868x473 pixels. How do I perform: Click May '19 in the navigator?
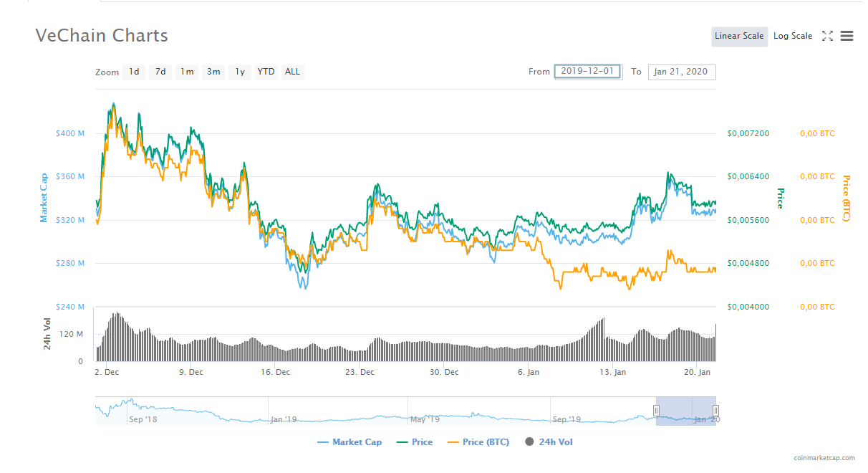(x=423, y=419)
